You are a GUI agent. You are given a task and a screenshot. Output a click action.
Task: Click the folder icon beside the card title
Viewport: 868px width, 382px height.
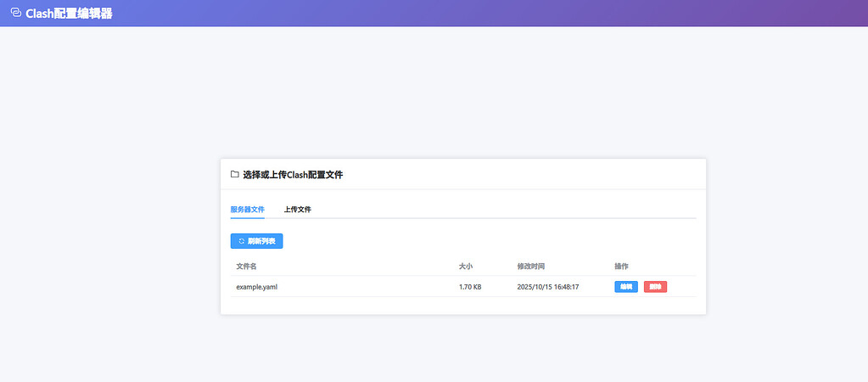coord(235,174)
